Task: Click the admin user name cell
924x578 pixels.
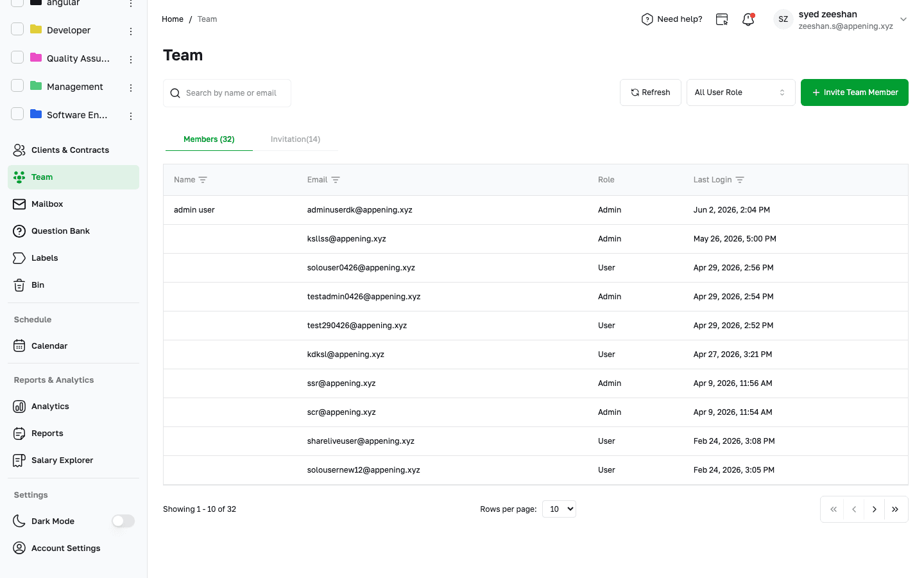Action: pyautogui.click(x=194, y=210)
